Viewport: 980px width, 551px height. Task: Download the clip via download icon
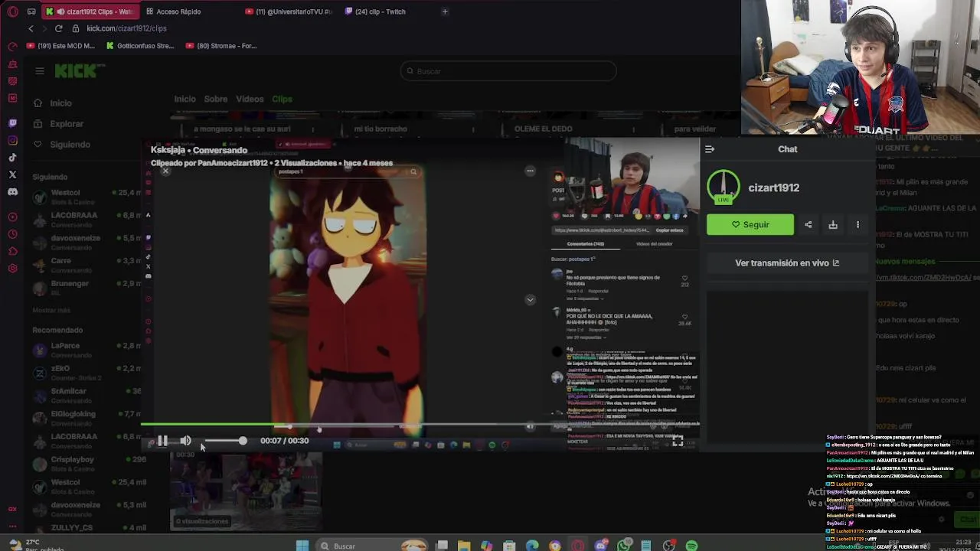[x=833, y=224]
